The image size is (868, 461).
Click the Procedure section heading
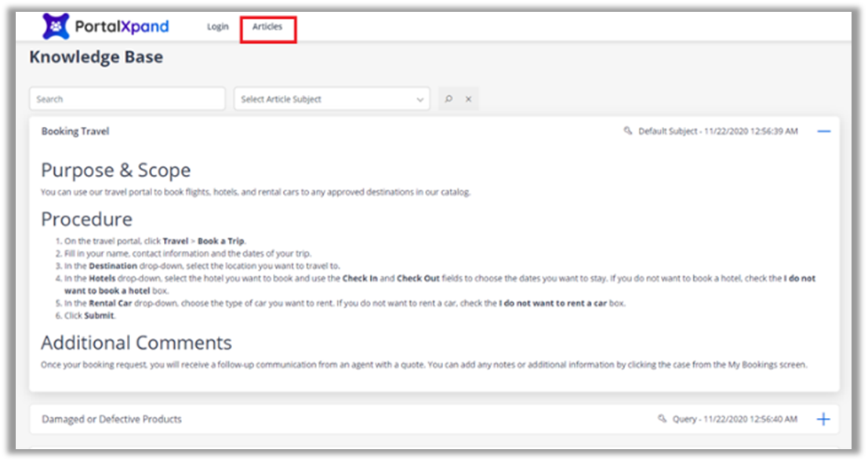tap(86, 219)
